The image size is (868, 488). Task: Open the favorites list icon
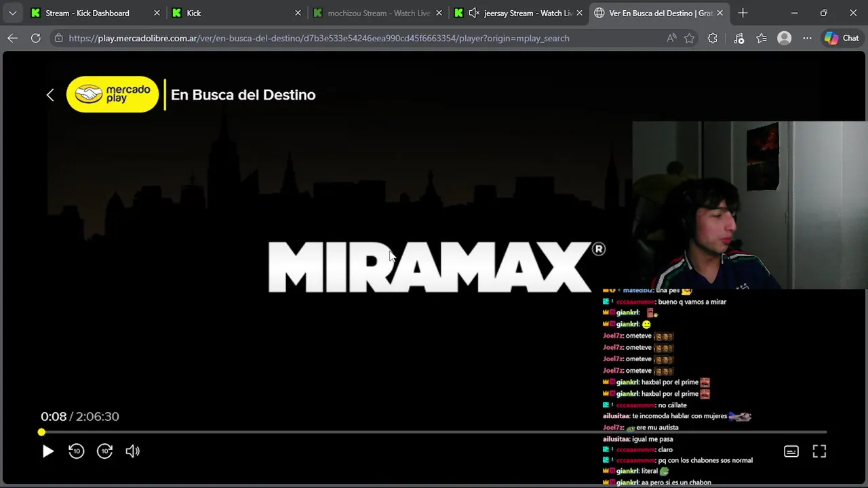pos(762,38)
